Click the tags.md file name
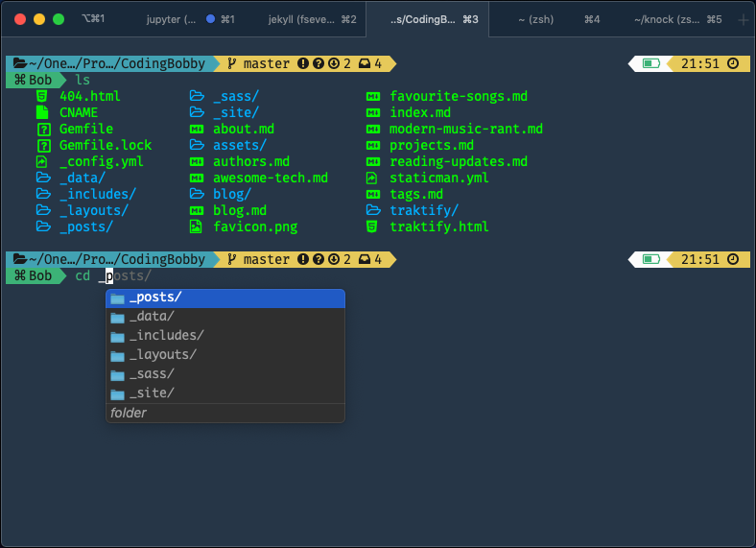The image size is (756, 548). point(416,194)
